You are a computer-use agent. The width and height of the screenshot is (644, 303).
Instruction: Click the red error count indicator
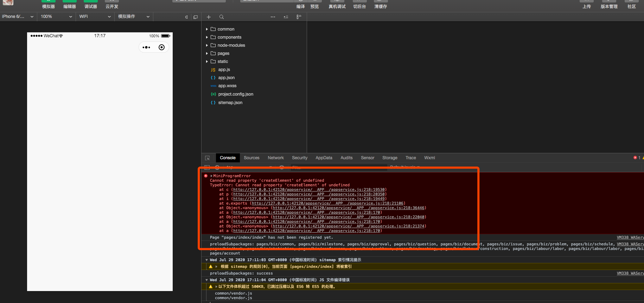pyautogui.click(x=637, y=158)
